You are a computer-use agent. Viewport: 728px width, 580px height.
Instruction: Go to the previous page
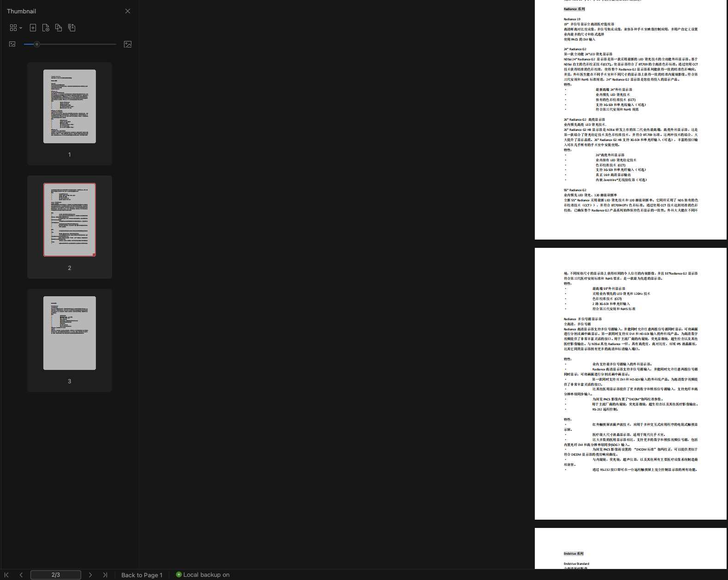point(21,574)
